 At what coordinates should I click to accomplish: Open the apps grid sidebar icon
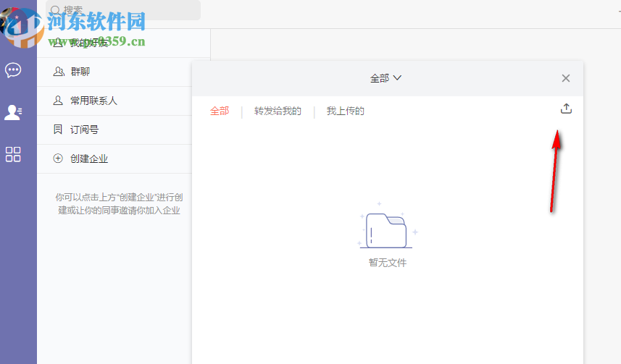13,154
